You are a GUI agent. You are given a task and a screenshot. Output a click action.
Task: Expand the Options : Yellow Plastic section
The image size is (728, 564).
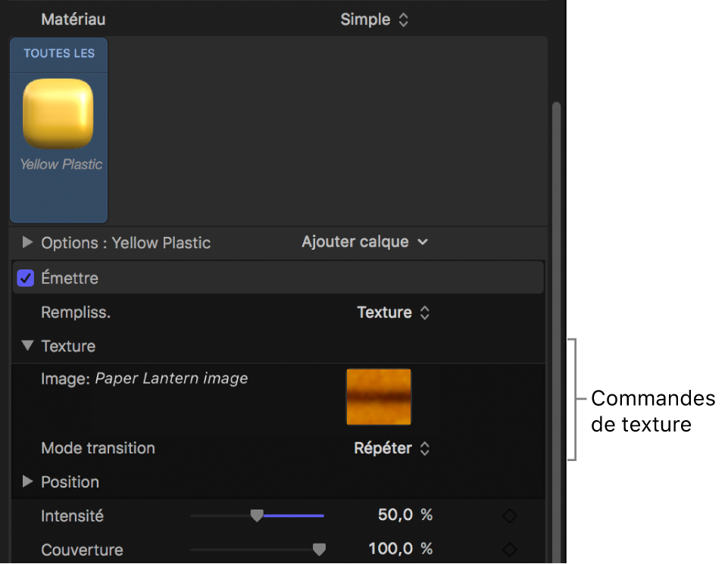pyautogui.click(x=27, y=242)
